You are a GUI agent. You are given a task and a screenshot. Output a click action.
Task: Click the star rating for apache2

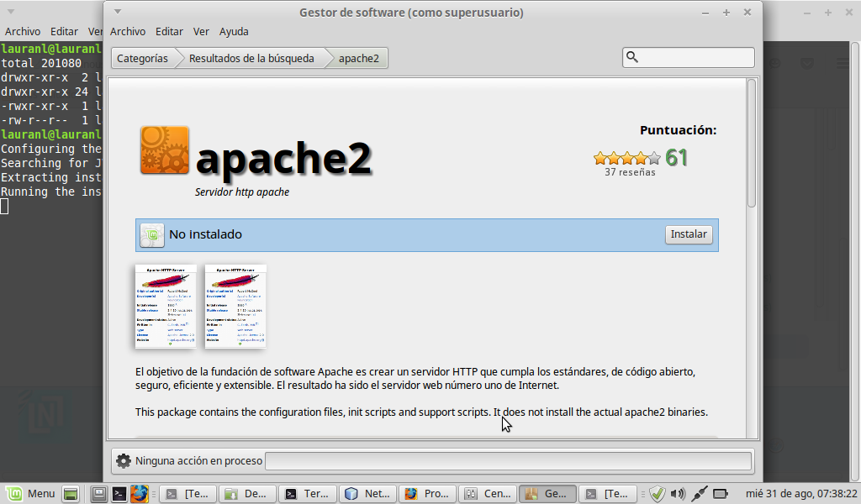click(x=626, y=158)
